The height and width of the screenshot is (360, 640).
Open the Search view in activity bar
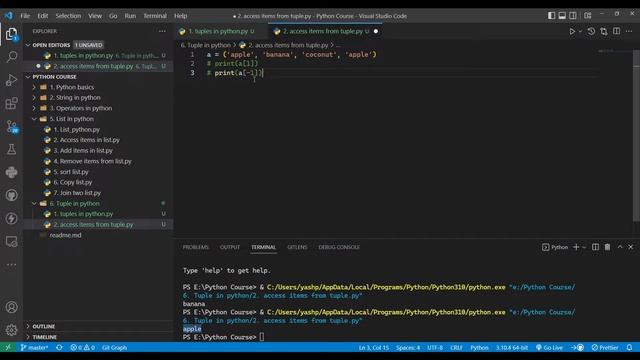point(11,56)
